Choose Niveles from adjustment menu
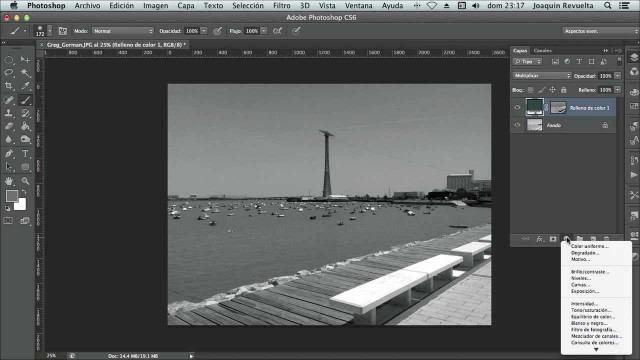The image size is (640, 360). [581, 278]
